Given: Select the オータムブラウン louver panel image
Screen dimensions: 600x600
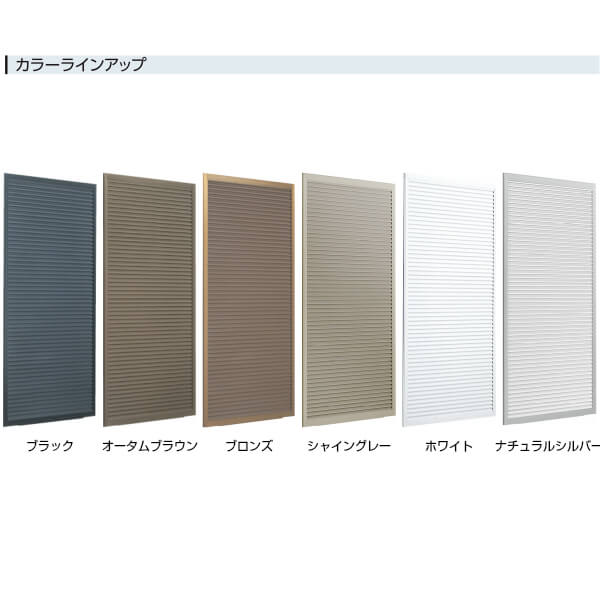Looking at the screenshot, I should pos(149,300).
